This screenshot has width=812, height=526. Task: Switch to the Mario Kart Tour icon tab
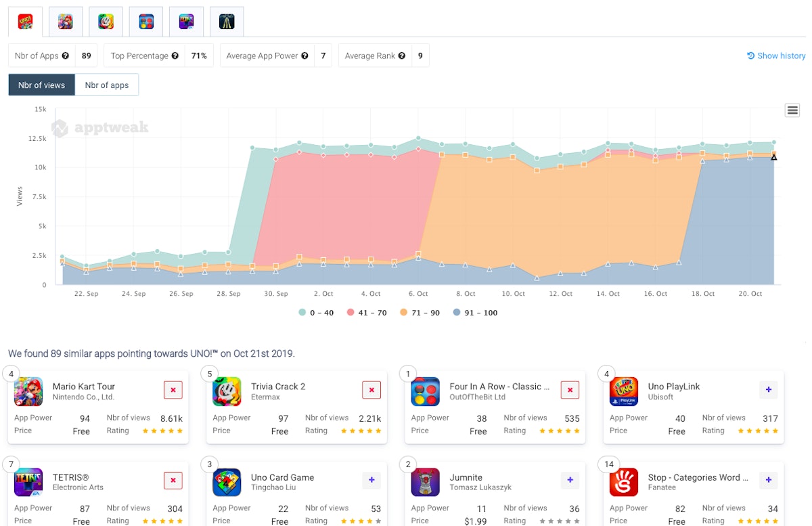pyautogui.click(x=66, y=22)
